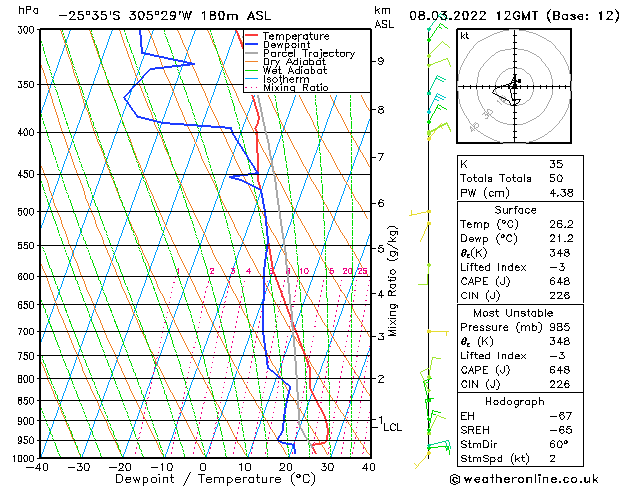This screenshot has height=486, width=629.
Task: Click the 0 temperature axis label
Action: [203, 467]
